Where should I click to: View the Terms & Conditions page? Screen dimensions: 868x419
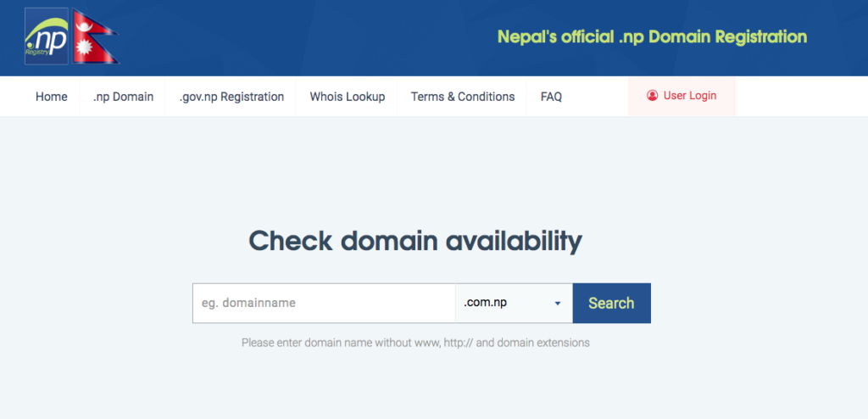click(x=463, y=97)
